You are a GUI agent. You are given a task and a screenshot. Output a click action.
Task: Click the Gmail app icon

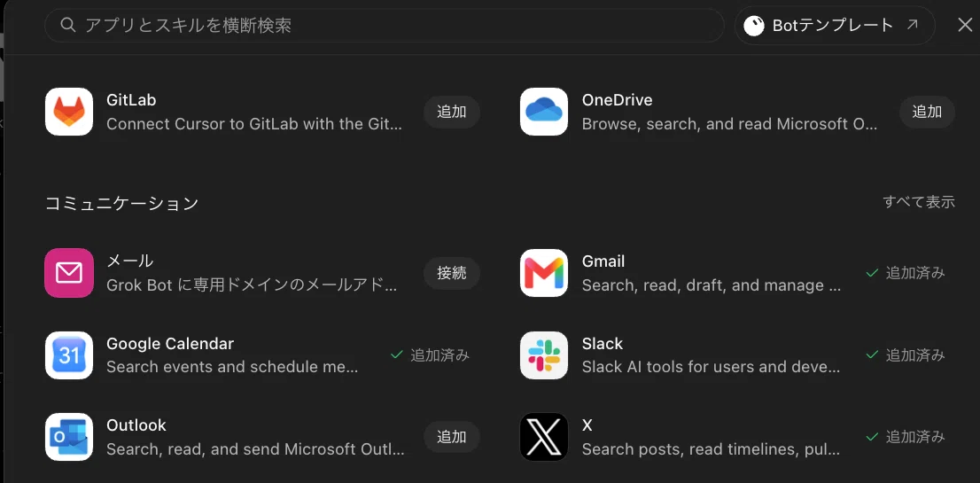[544, 273]
